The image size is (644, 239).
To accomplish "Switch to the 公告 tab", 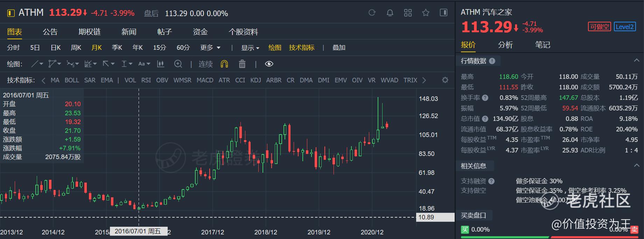I will point(50,32).
